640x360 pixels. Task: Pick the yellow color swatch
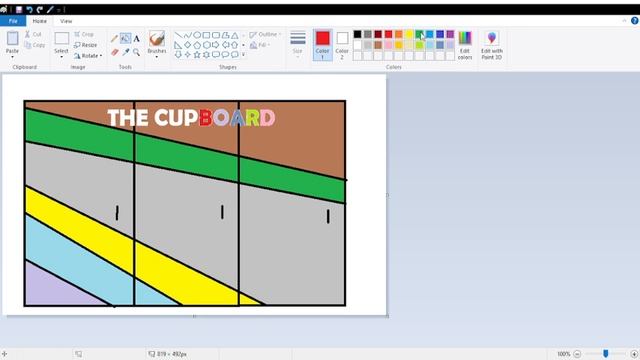pyautogui.click(x=409, y=34)
